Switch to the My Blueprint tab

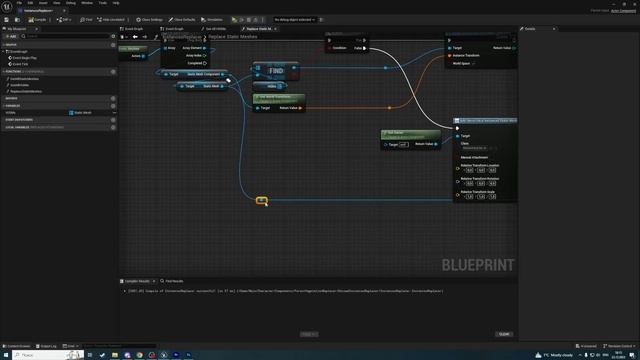[17, 29]
